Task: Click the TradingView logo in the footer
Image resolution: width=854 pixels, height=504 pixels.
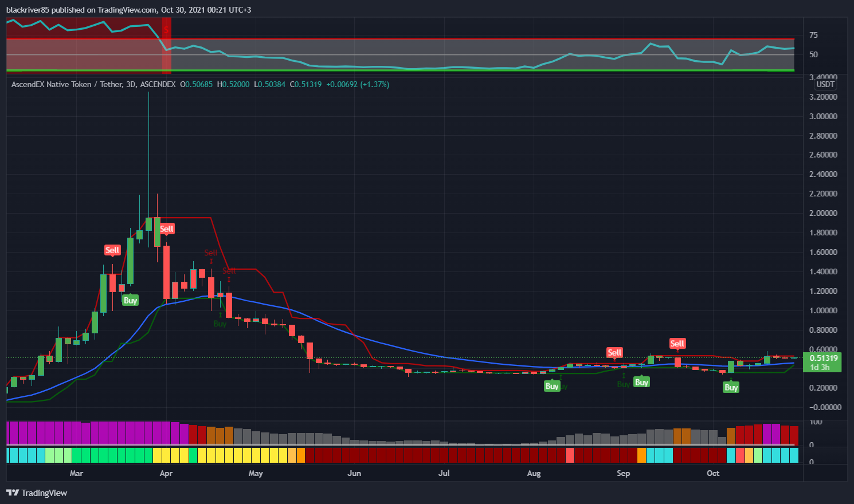Action: [x=37, y=493]
